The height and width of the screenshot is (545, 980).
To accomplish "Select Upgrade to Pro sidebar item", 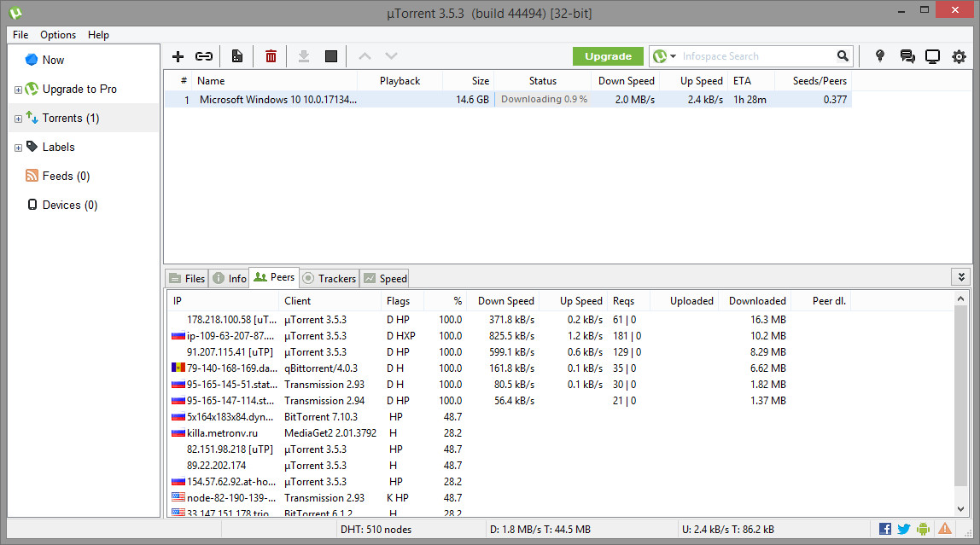I will (x=79, y=89).
